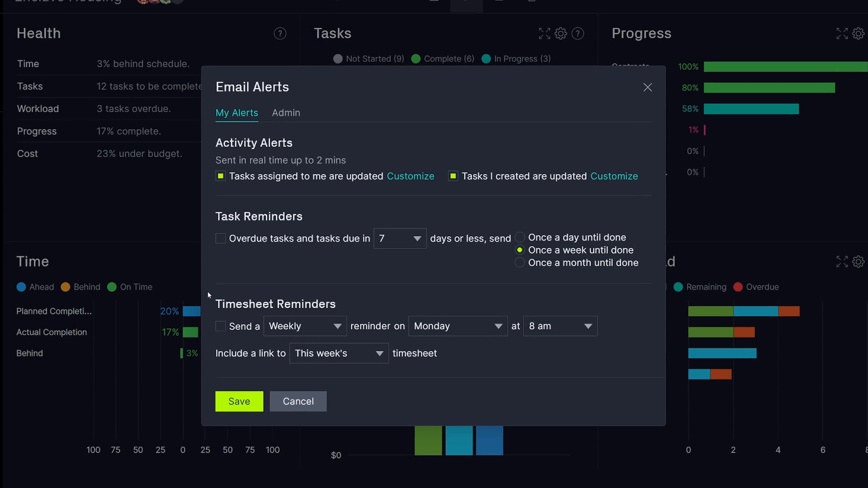Select the My Alerts tab
Screen dimensions: 868x488
236,113
